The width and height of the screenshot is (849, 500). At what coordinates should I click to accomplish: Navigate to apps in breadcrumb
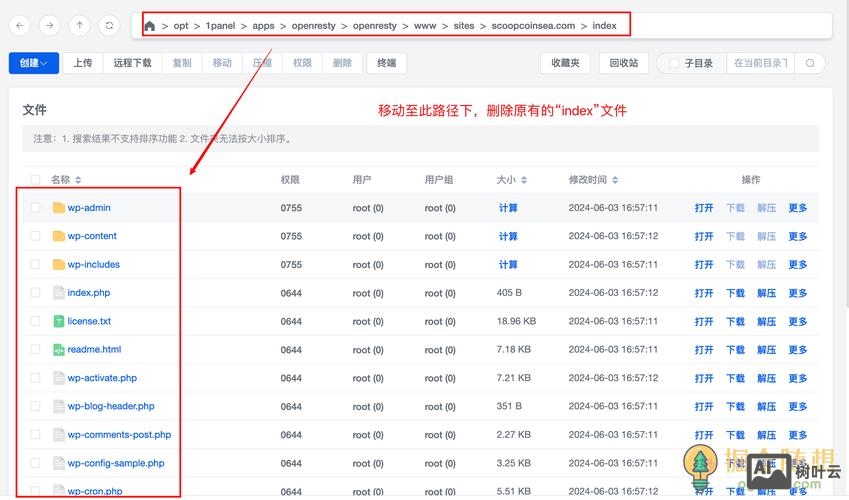pyautogui.click(x=263, y=26)
